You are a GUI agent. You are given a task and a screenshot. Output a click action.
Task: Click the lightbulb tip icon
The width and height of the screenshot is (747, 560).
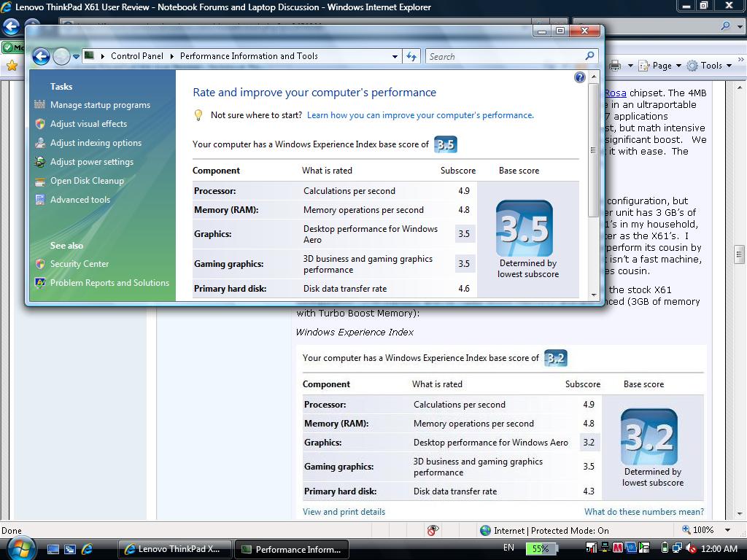click(198, 115)
